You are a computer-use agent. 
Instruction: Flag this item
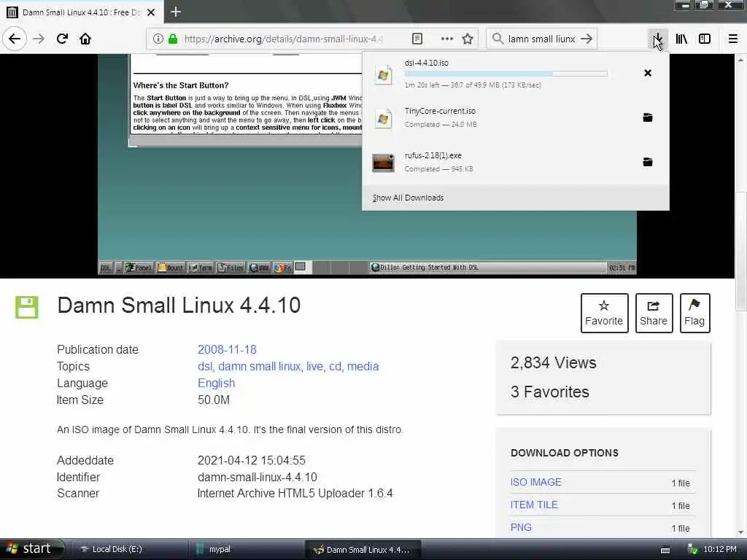[x=694, y=313]
